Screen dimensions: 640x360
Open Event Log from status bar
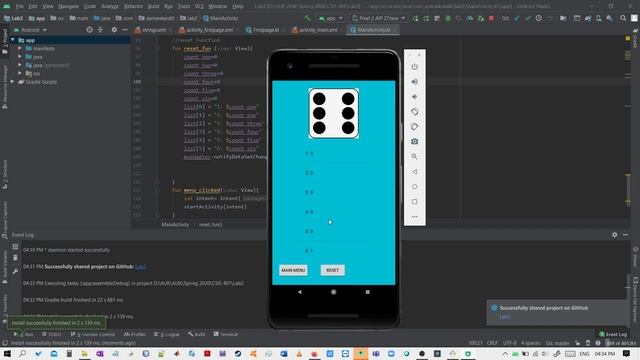point(613,334)
